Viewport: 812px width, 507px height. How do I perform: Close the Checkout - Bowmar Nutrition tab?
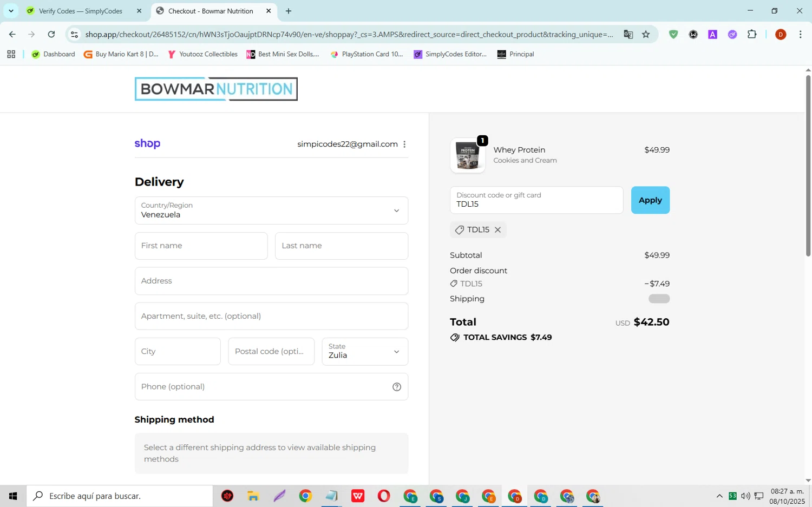point(269,11)
